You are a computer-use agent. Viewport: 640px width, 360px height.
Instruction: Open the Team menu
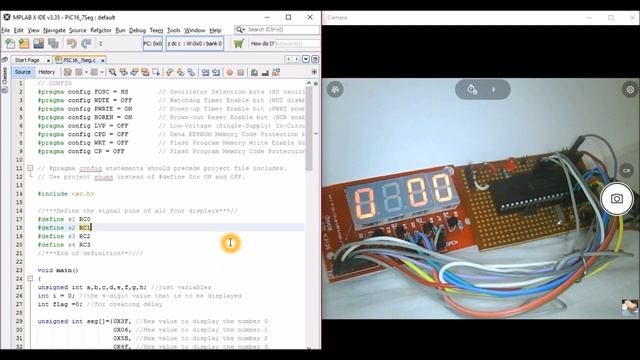click(x=156, y=30)
